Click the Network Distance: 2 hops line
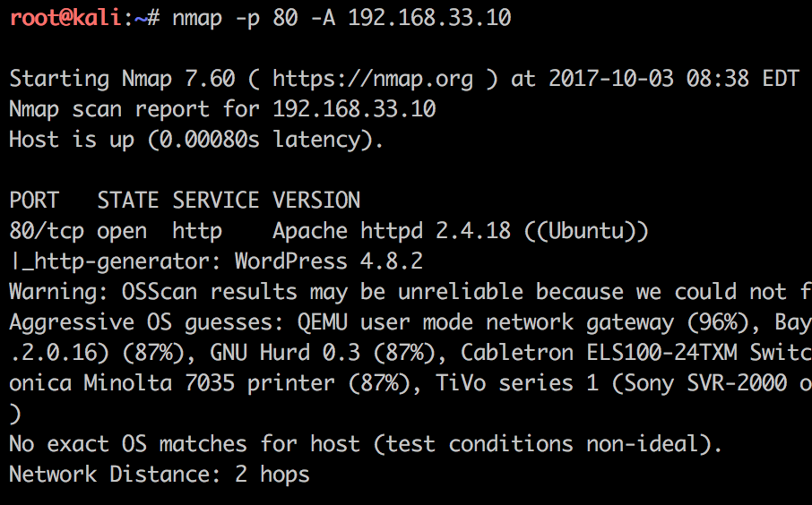Image resolution: width=812 pixels, height=505 pixels. click(160, 475)
